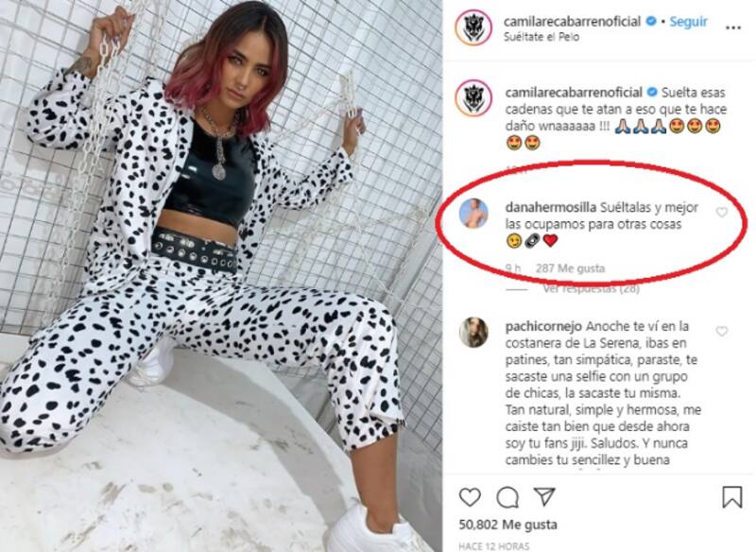The image size is (756, 552).
Task: Visit pachicornejo's profile via username
Action: [x=544, y=326]
